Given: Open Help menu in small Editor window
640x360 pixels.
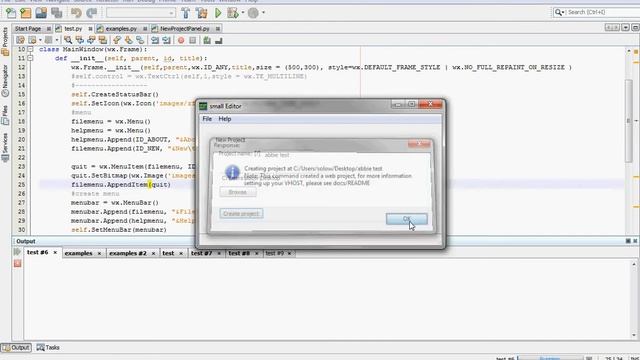Looking at the screenshot, I should (224, 119).
